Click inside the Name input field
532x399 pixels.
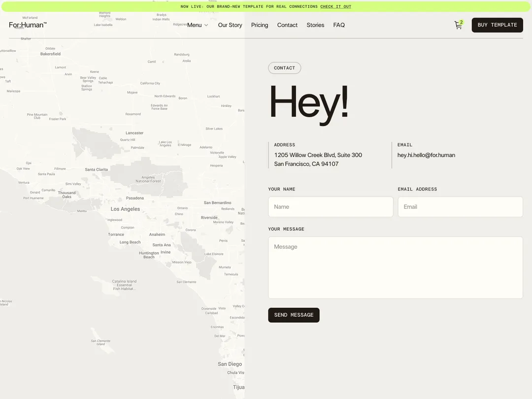pos(330,206)
